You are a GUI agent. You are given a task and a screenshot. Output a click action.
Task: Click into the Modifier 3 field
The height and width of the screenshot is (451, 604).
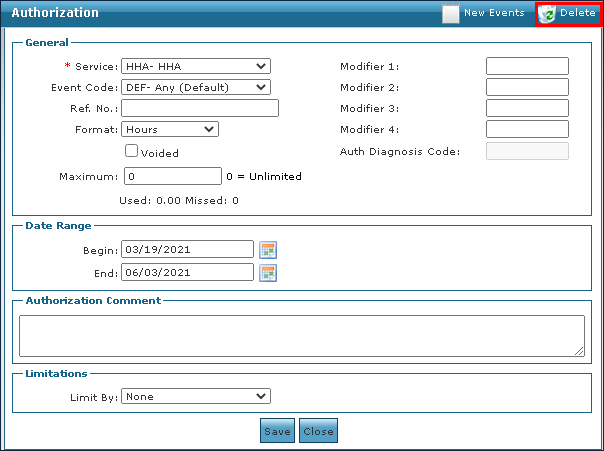pos(527,108)
